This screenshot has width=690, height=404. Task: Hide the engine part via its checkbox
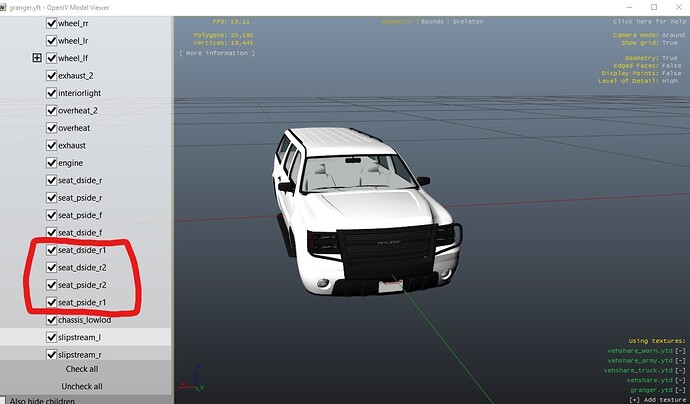pyautogui.click(x=51, y=163)
